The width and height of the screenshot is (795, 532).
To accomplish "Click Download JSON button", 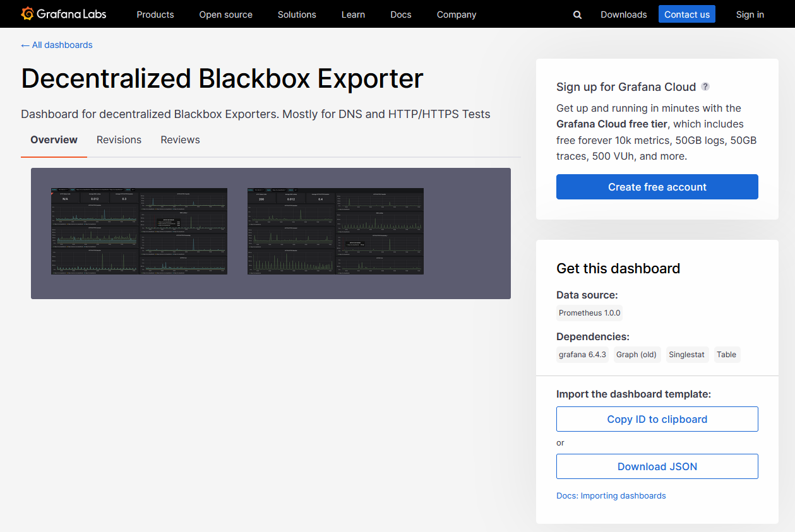I will (657, 466).
